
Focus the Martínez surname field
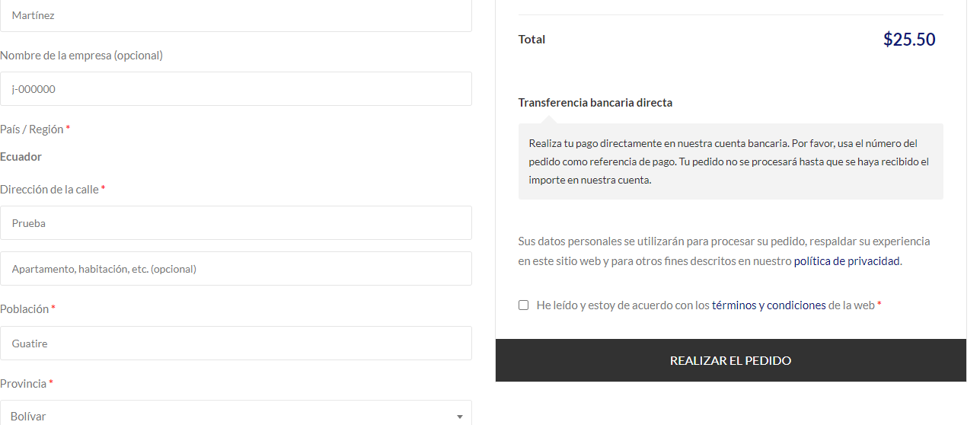[236, 15]
